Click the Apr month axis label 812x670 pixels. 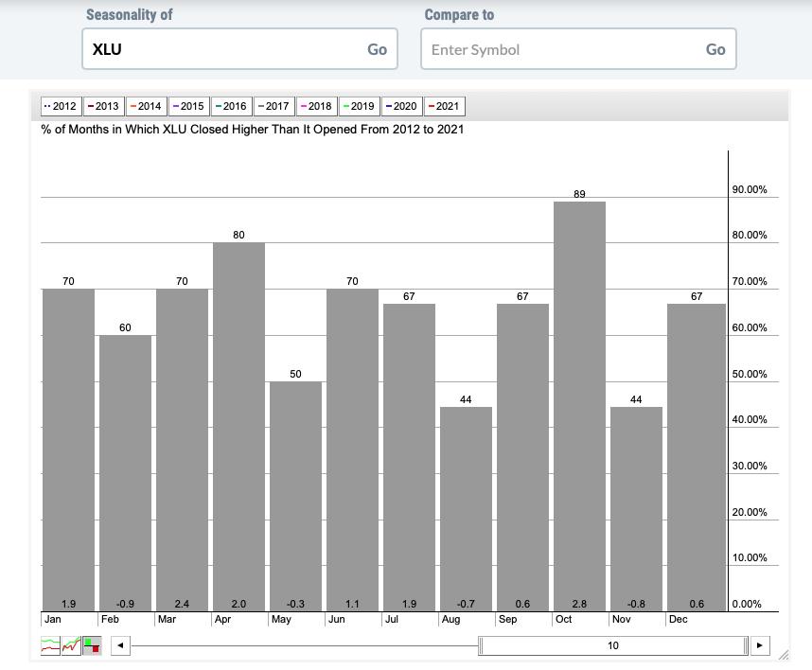[222, 619]
